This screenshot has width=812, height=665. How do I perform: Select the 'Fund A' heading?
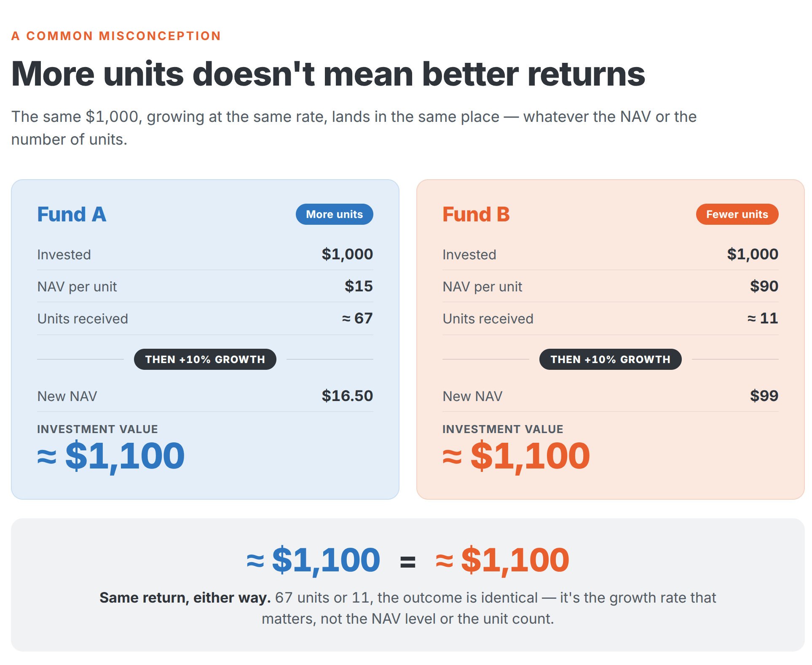pos(72,214)
